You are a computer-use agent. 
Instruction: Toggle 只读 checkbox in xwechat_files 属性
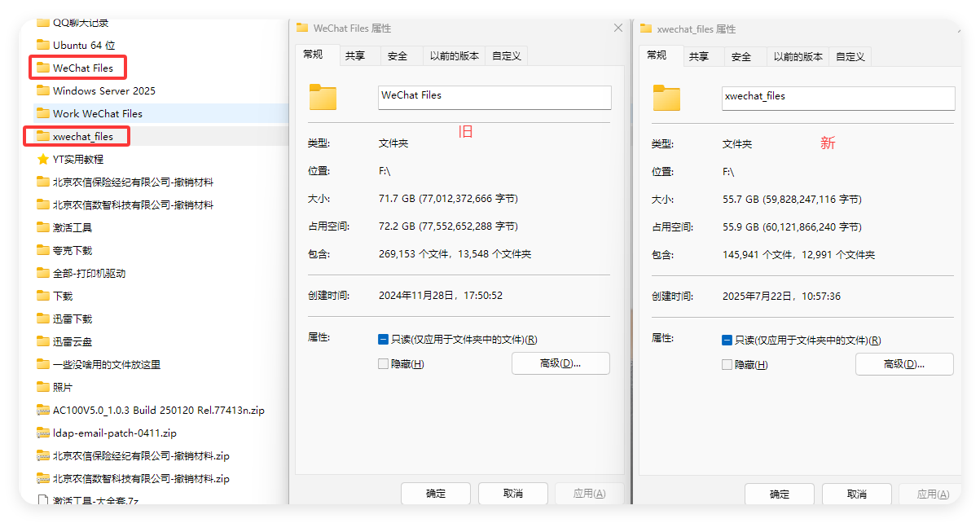(x=727, y=341)
